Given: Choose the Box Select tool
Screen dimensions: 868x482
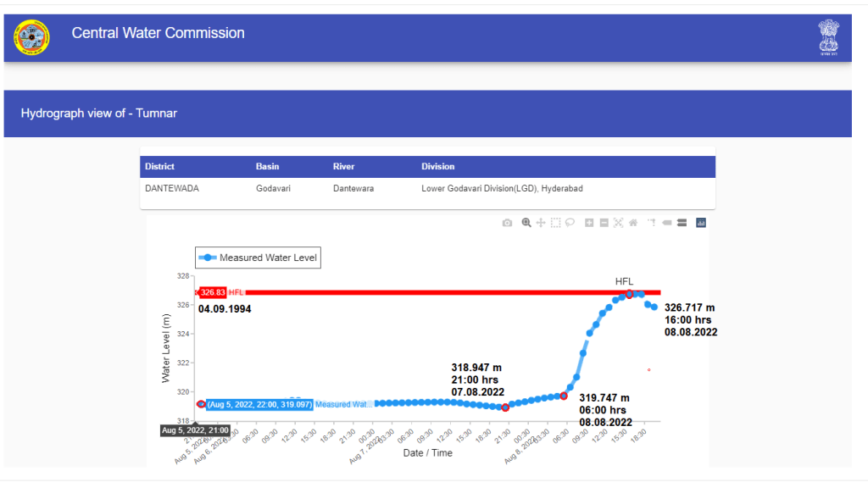Looking at the screenshot, I should pyautogui.click(x=555, y=223).
